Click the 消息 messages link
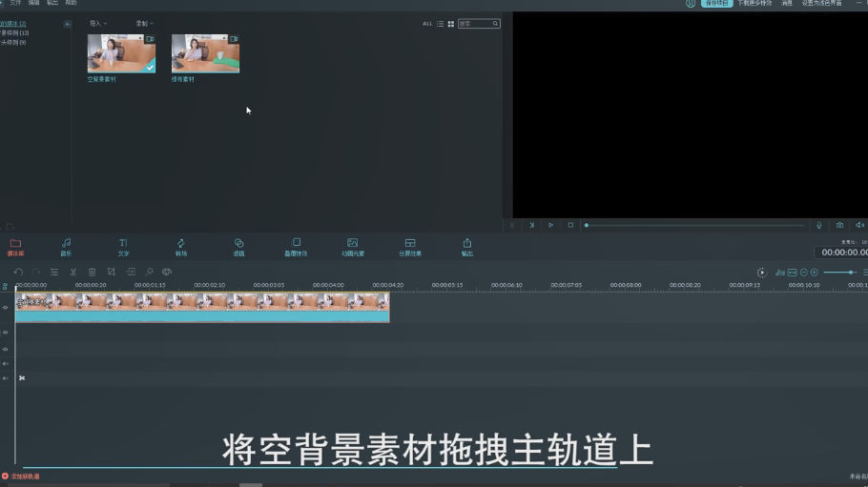 point(787,3)
